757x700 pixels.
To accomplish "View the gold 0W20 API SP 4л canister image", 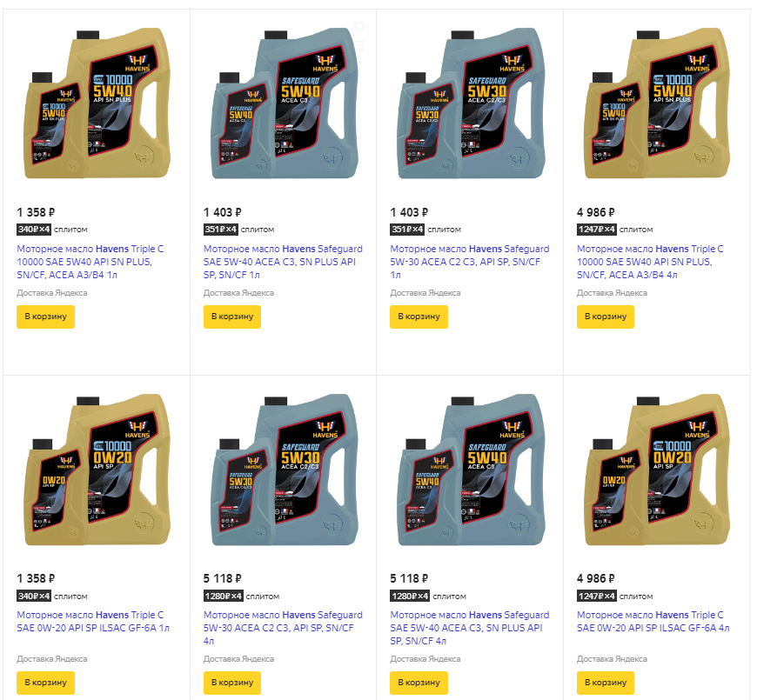I will click(x=657, y=470).
